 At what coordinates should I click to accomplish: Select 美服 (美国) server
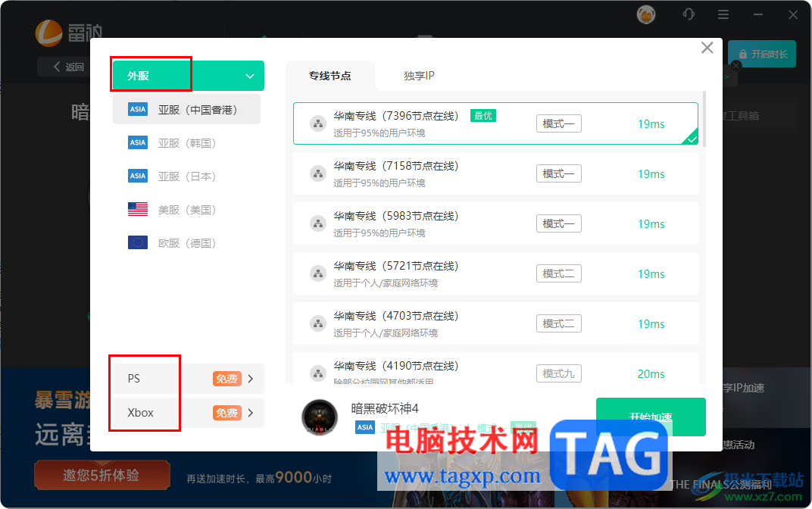(x=186, y=210)
